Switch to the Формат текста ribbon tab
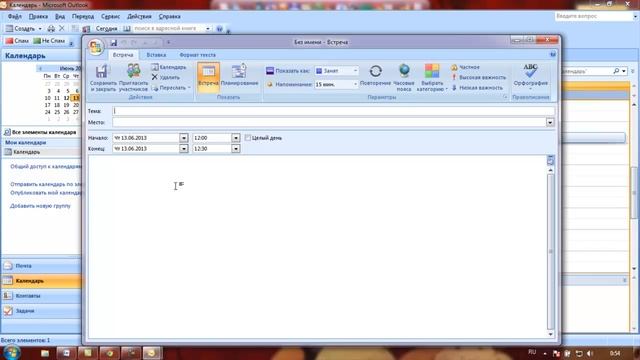Image resolution: width=640 pixels, height=360 pixels. coord(197,55)
